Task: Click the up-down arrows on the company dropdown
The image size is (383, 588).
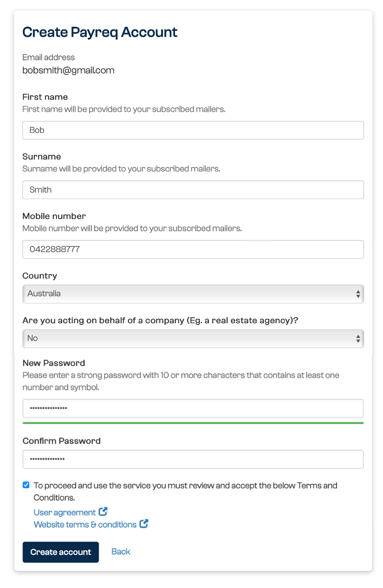Action: pos(358,339)
